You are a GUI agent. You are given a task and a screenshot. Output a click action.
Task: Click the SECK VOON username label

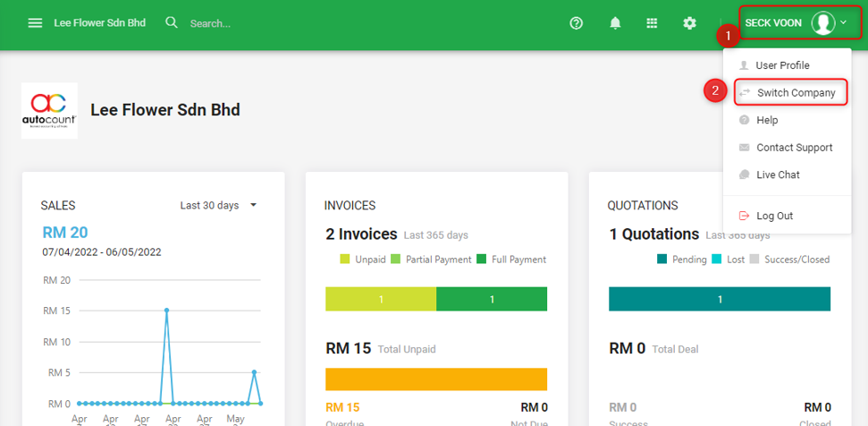pos(773,22)
